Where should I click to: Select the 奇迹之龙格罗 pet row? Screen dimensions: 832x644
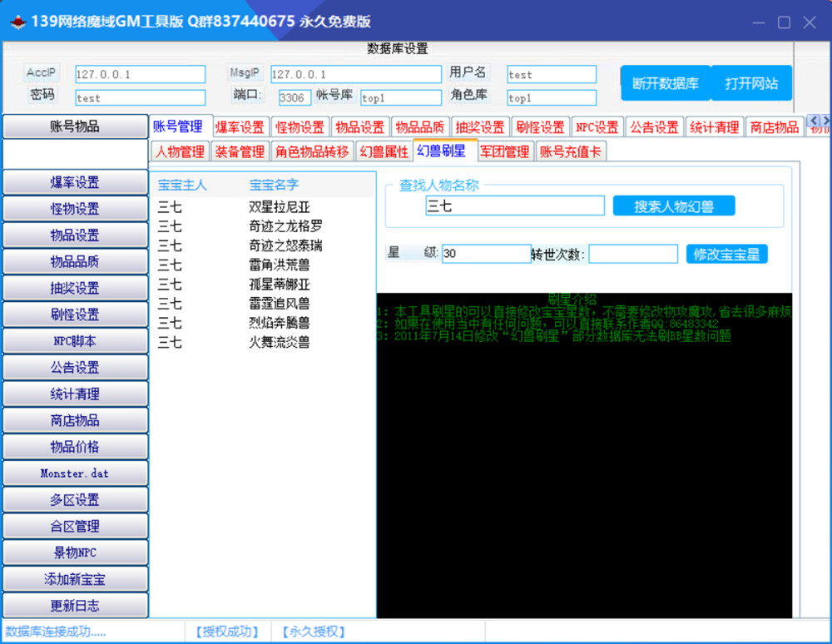click(x=285, y=226)
